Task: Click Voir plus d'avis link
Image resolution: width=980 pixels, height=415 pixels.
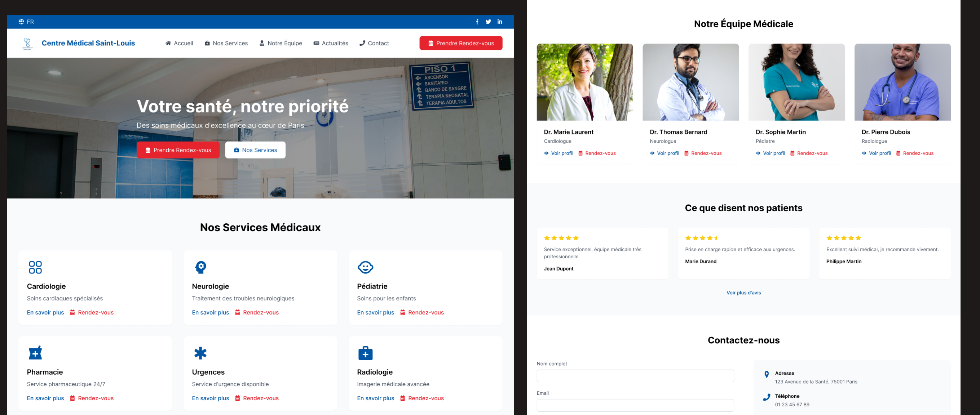Action: [743, 293]
